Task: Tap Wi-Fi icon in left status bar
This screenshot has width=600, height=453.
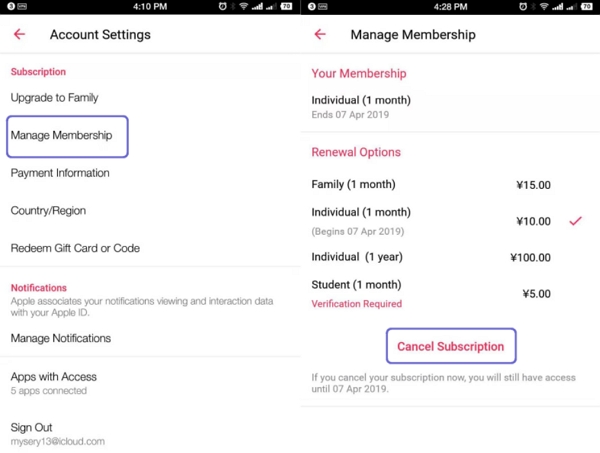Action: 243,6
